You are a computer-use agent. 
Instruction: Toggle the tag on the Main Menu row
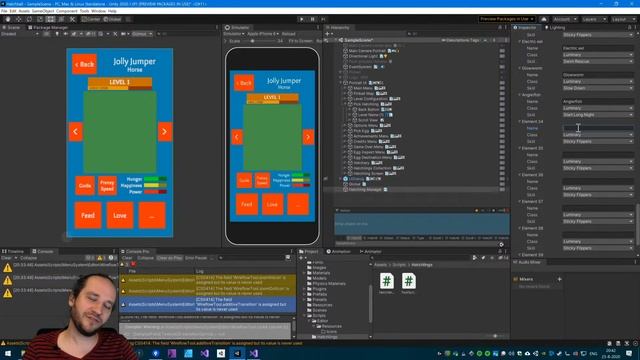[x=502, y=88]
